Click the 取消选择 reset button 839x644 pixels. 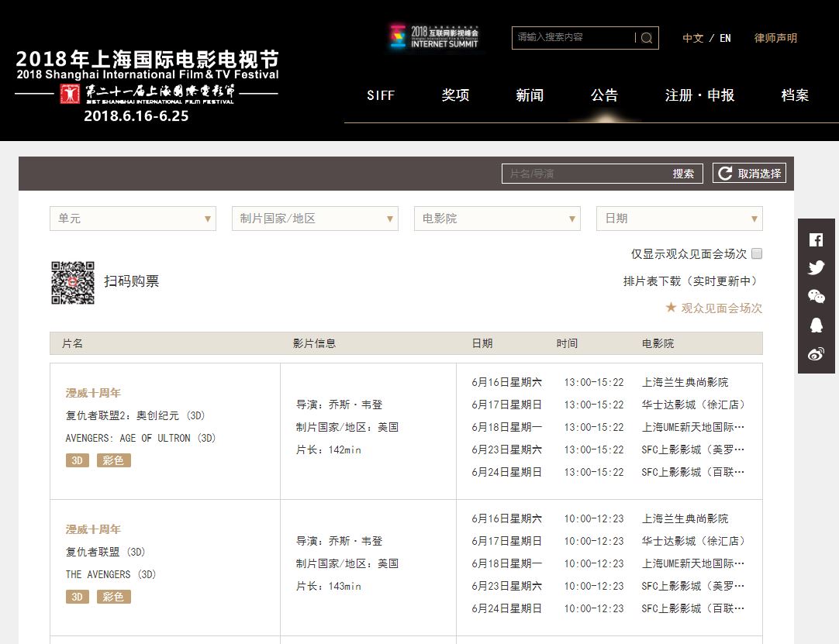749,174
